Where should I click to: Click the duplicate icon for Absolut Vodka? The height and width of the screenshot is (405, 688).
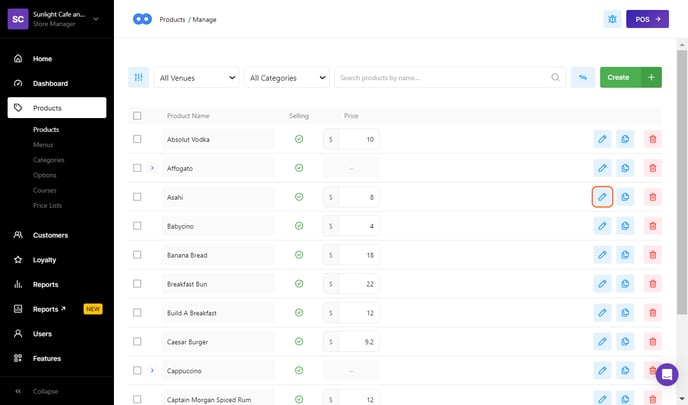point(626,139)
